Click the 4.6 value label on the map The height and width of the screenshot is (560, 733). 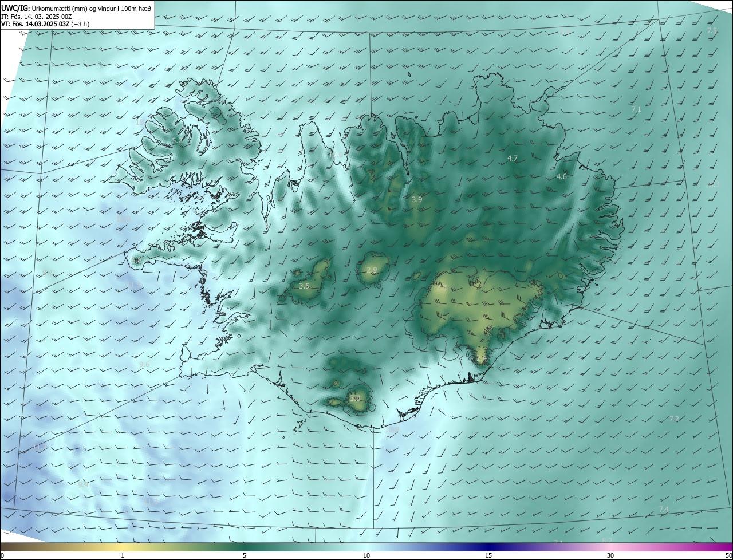click(562, 177)
